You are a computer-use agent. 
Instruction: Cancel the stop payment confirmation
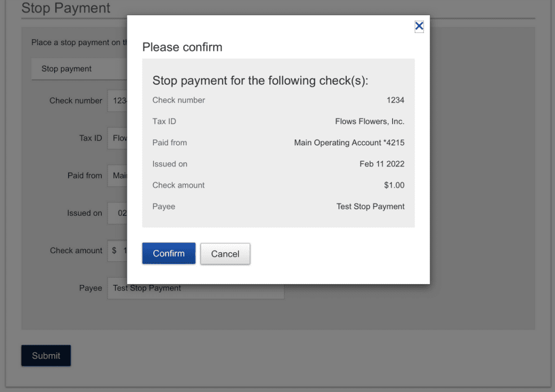[x=225, y=254]
